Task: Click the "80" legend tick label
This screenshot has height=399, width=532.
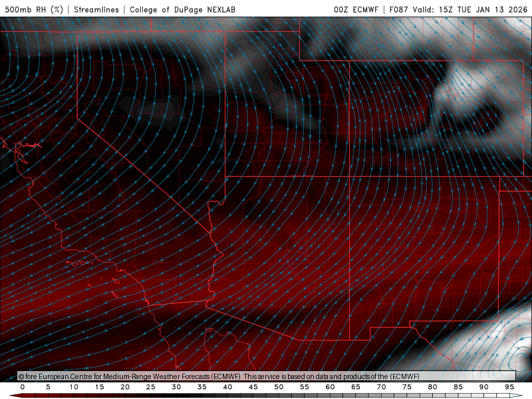Action: coord(432,387)
